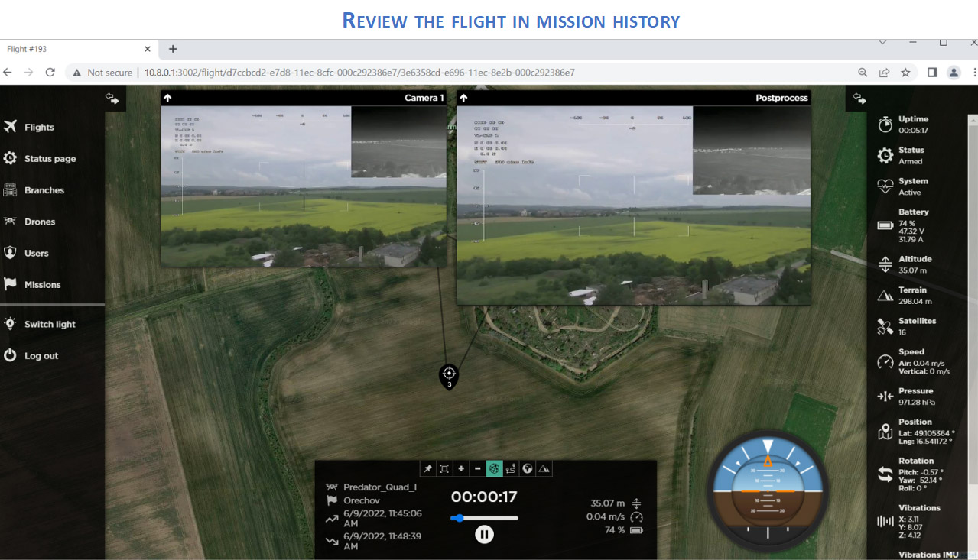
Task: Open the Flights menu item
Action: pyautogui.click(x=39, y=128)
